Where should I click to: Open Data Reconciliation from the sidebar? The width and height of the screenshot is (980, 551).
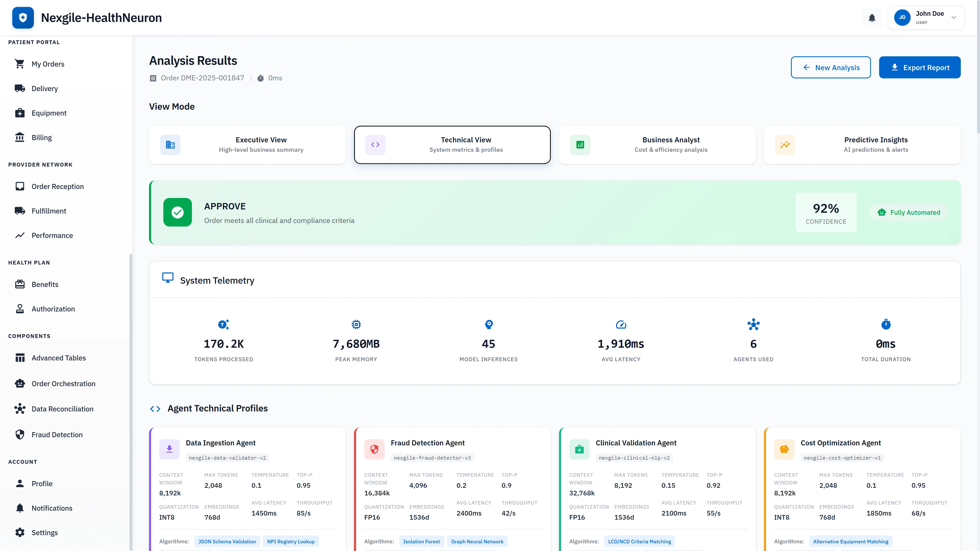[x=20, y=409]
